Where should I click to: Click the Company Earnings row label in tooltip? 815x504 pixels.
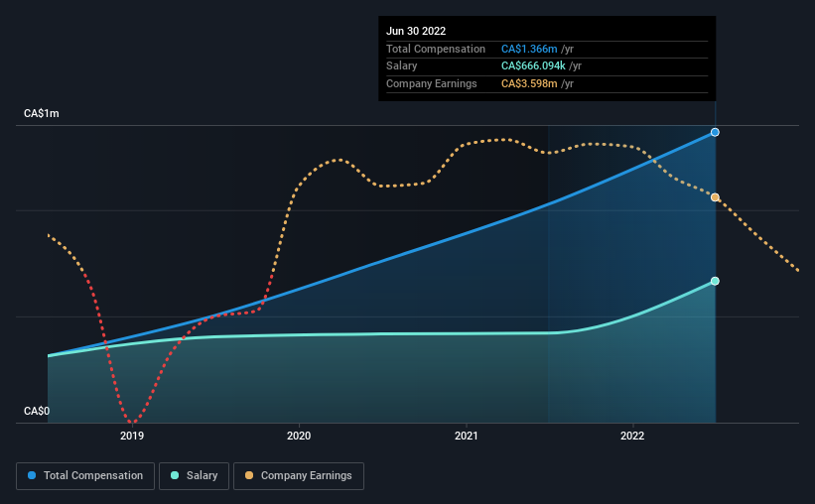pyautogui.click(x=432, y=83)
